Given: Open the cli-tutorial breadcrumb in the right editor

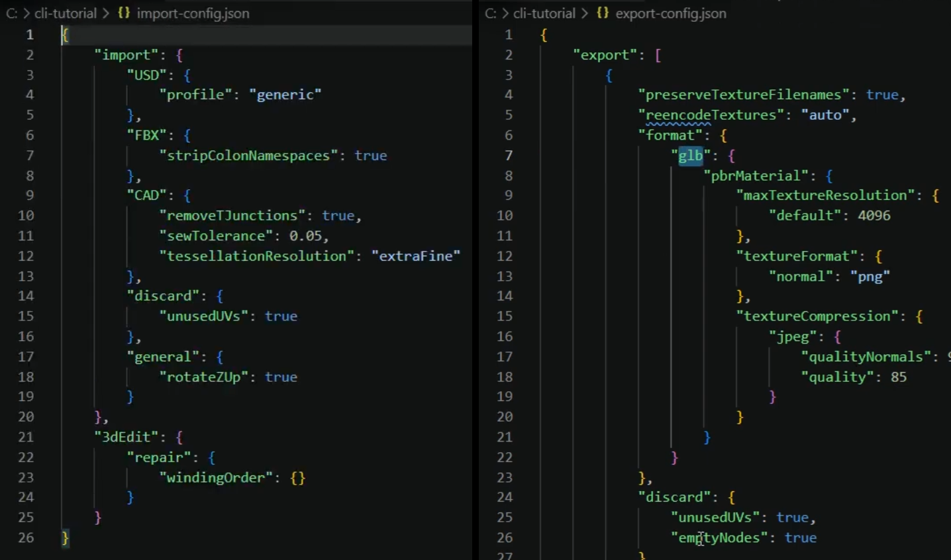Looking at the screenshot, I should (x=543, y=13).
